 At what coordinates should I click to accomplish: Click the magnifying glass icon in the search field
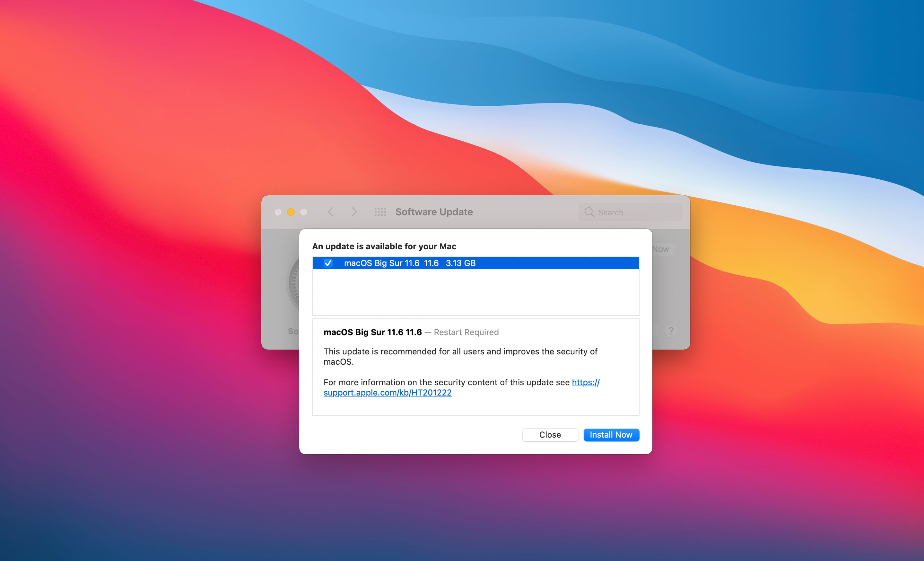tap(589, 212)
